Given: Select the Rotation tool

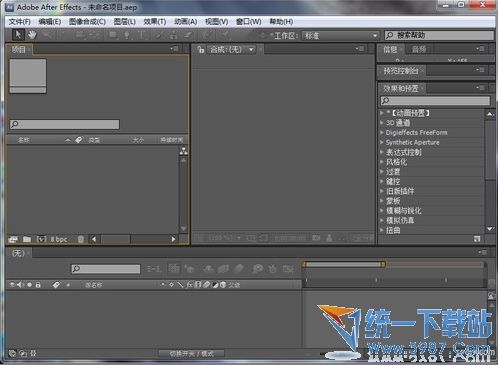Looking at the screenshot, I should [x=64, y=35].
